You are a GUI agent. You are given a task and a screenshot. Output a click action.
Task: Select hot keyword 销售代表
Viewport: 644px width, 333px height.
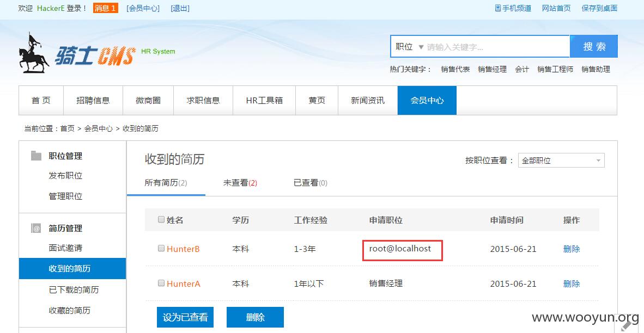pos(455,69)
